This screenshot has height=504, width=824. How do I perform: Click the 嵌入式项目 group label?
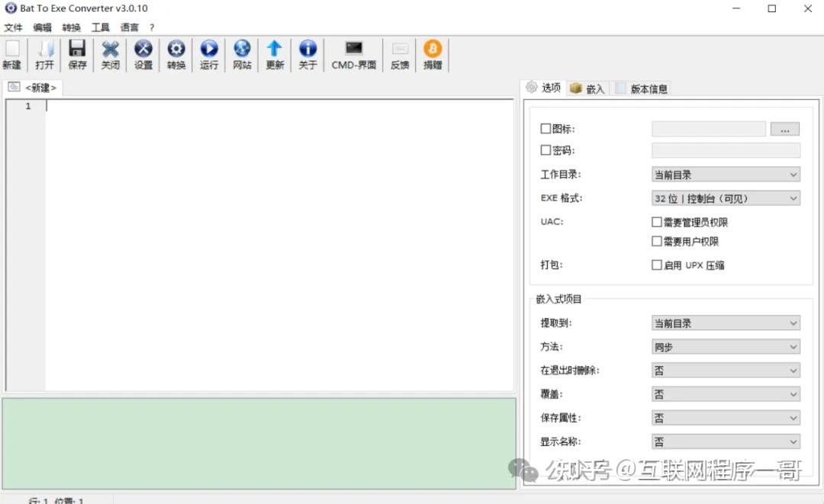click(x=558, y=299)
